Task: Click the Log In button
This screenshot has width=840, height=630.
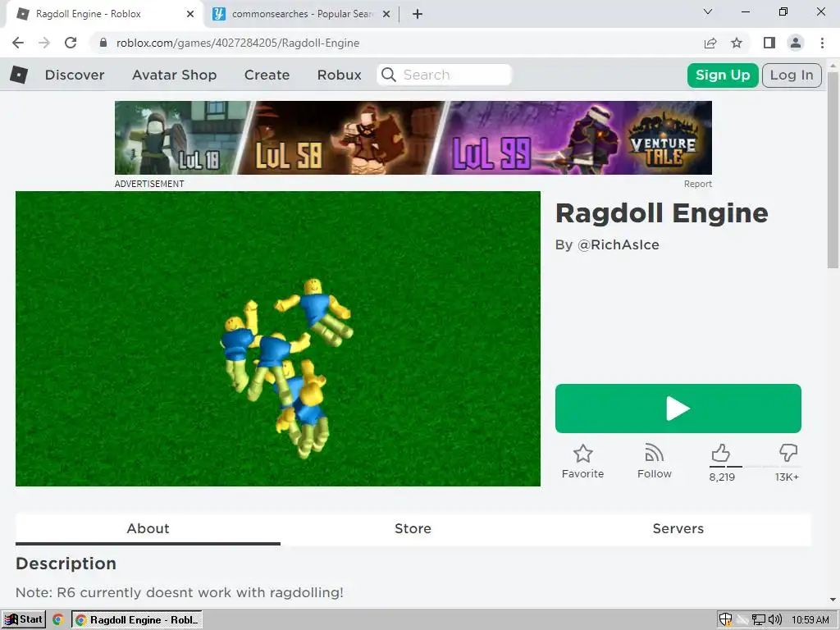Action: pyautogui.click(x=792, y=75)
